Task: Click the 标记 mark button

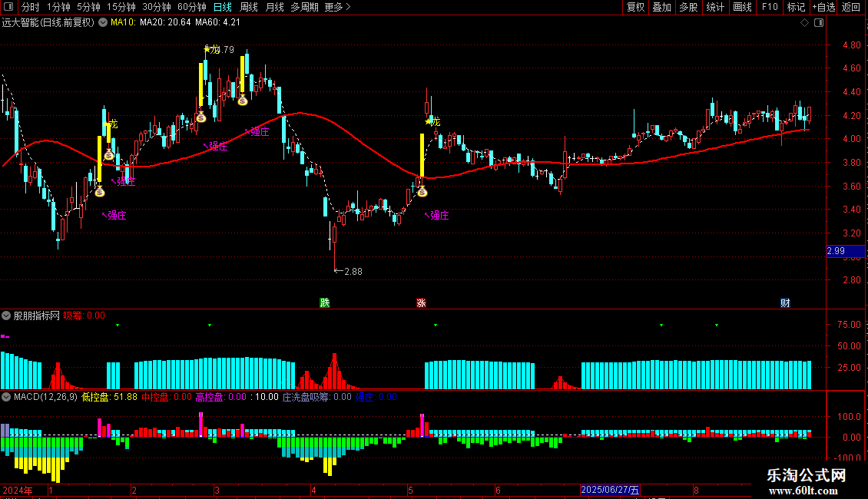Action: 796,7
